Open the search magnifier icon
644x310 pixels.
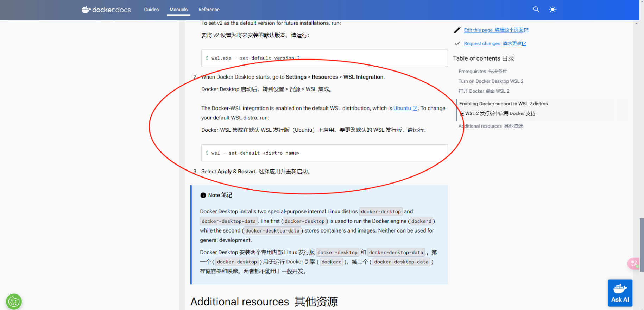536,10
